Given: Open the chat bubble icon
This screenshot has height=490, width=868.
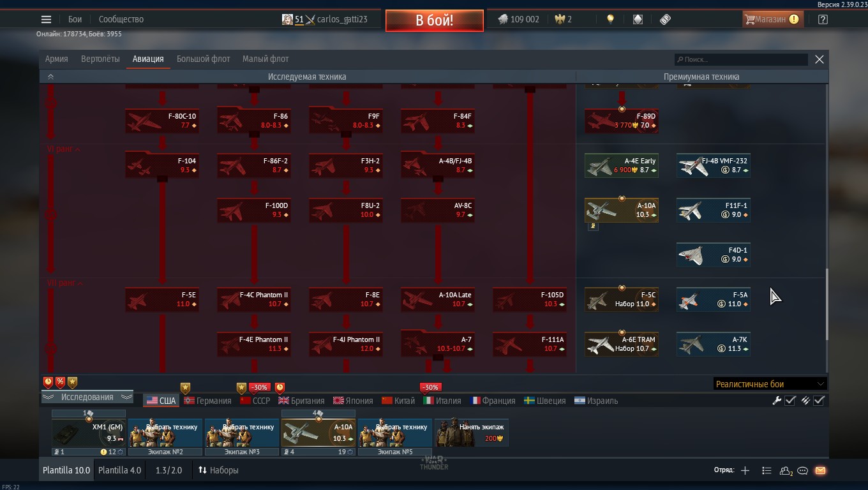Looking at the screenshot, I should tap(803, 471).
